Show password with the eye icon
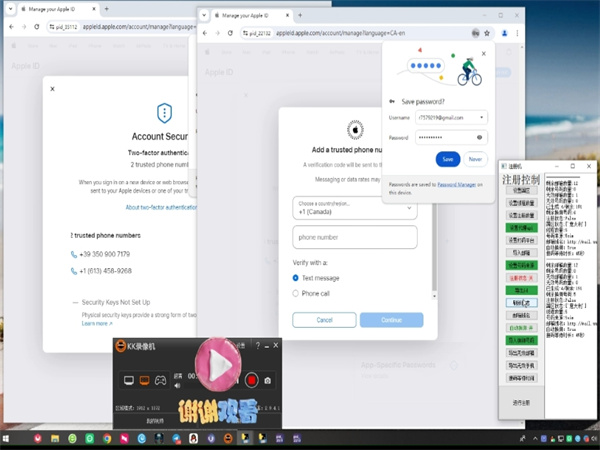 (x=480, y=137)
